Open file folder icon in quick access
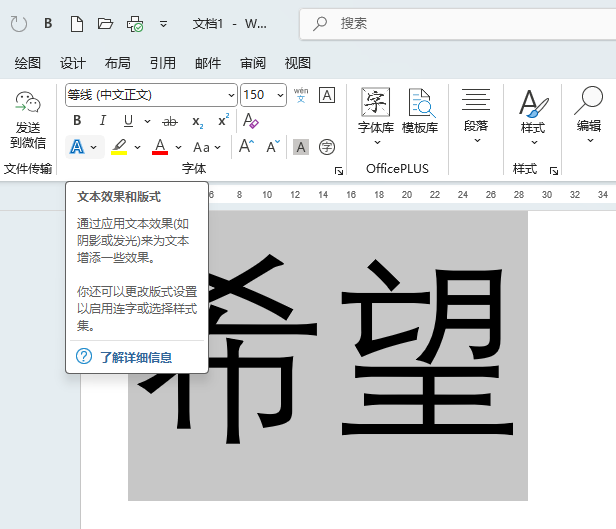The height and width of the screenshot is (529, 616). [105, 24]
